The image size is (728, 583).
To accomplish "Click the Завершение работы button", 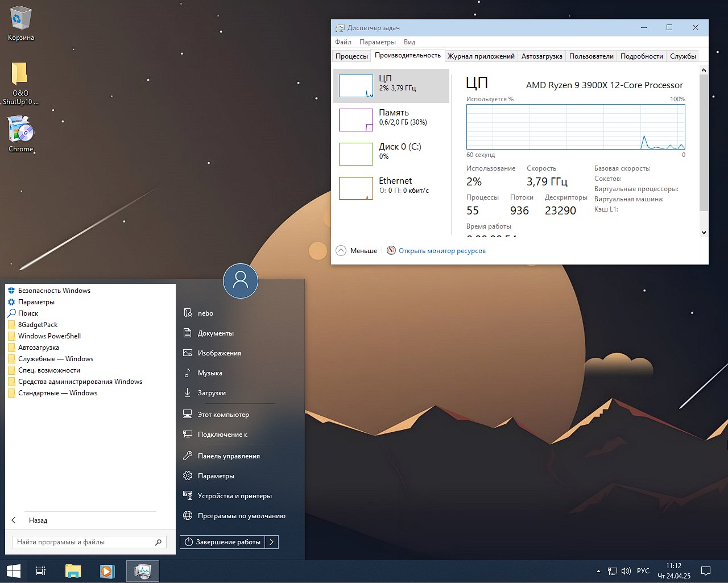I will 223,542.
